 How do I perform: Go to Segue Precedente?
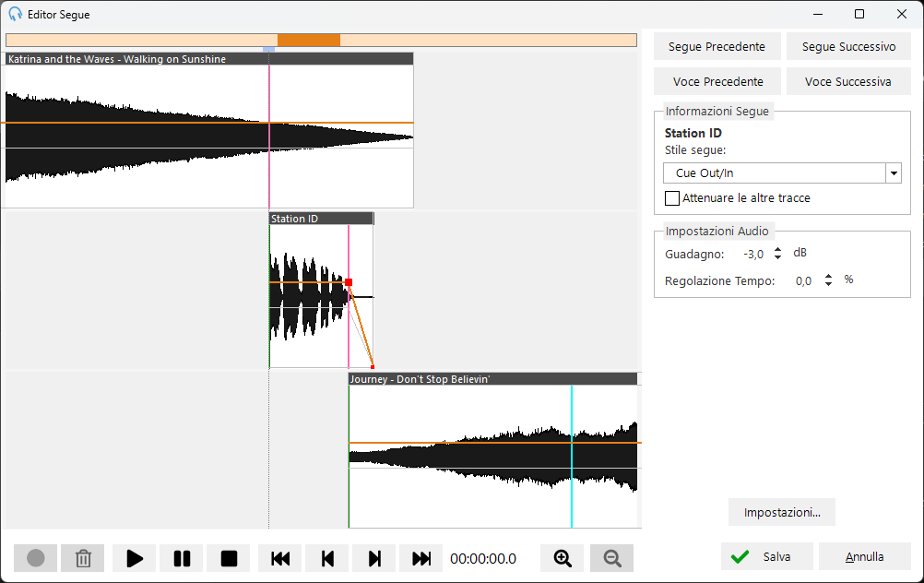[x=717, y=46]
